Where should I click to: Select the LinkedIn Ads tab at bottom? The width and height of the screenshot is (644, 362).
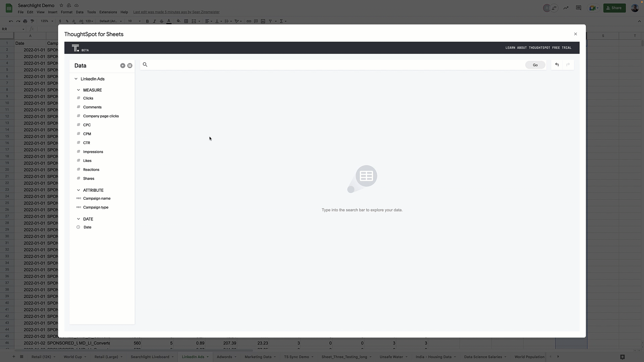[193, 357]
